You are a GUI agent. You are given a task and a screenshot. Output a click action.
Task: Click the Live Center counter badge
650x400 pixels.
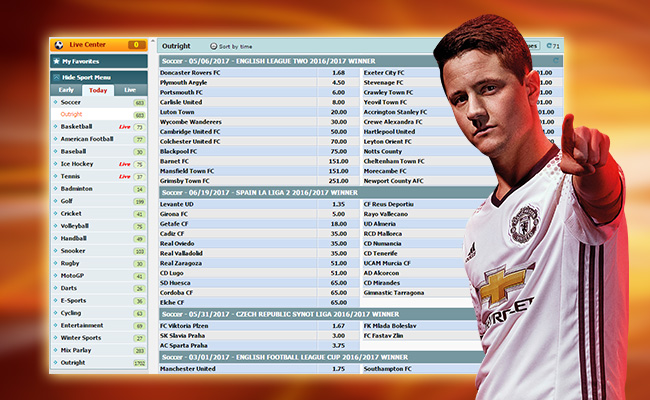click(x=136, y=45)
